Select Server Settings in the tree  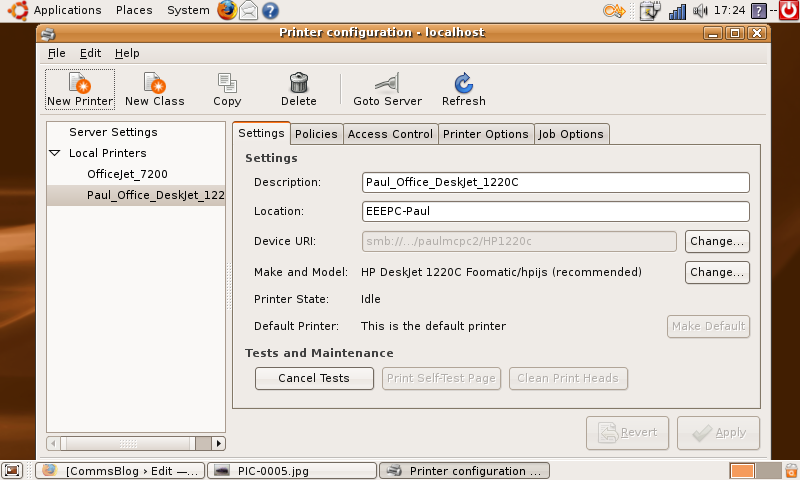click(113, 132)
